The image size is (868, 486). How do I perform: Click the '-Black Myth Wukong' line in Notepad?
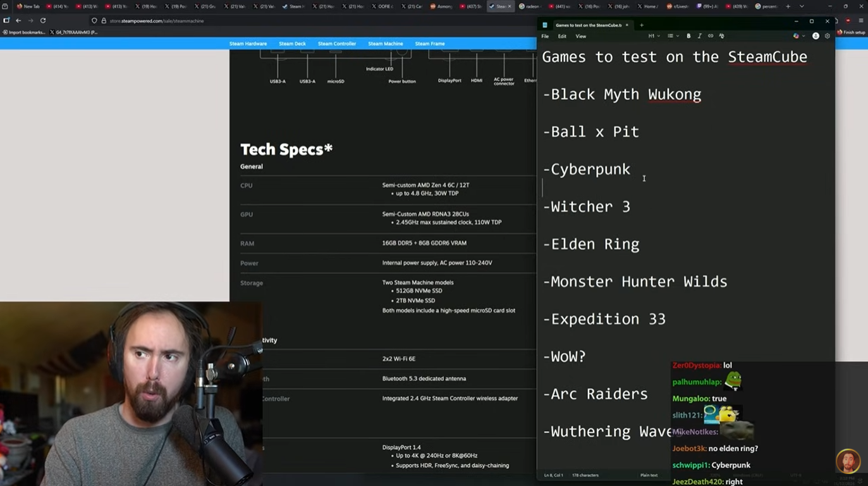click(x=622, y=94)
